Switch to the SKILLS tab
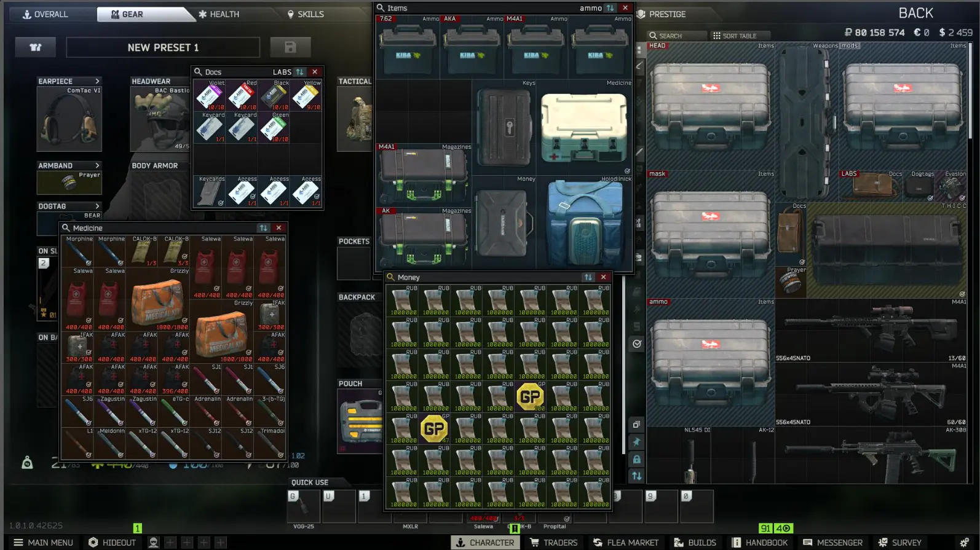The width and height of the screenshot is (980, 550). [306, 14]
